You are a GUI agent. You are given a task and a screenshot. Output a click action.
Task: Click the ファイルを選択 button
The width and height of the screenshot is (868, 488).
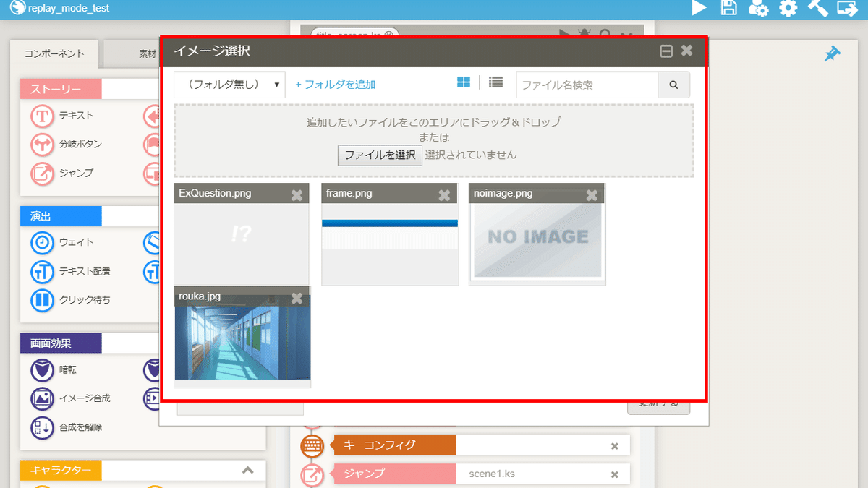pos(380,155)
